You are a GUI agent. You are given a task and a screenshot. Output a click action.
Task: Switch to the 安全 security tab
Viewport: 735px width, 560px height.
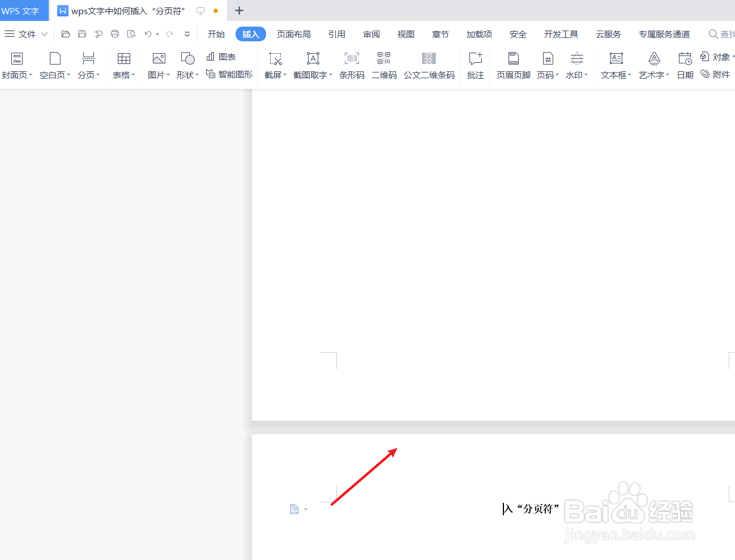click(x=518, y=35)
